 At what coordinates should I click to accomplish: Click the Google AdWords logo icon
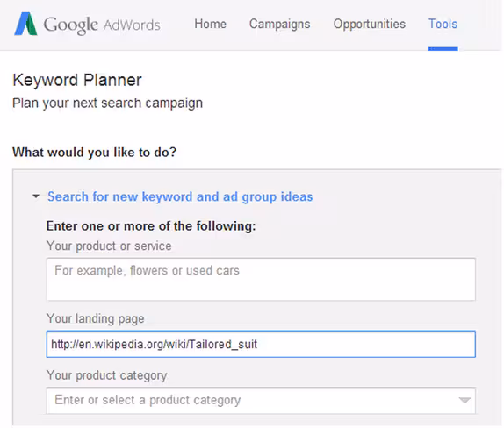click(25, 24)
